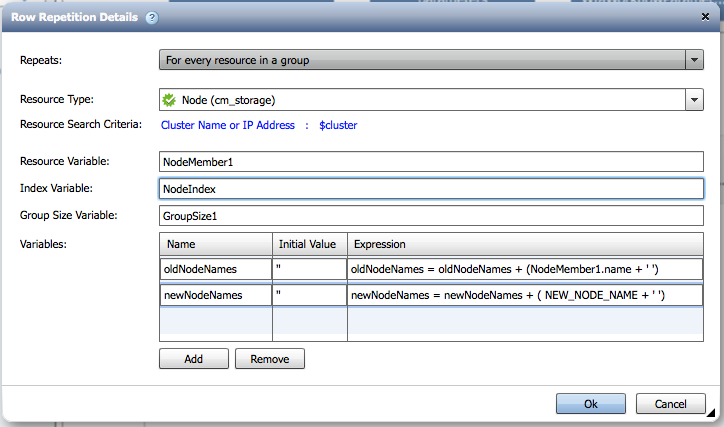Select the oldNodeNames name cell
The image size is (724, 427).
[x=216, y=269]
